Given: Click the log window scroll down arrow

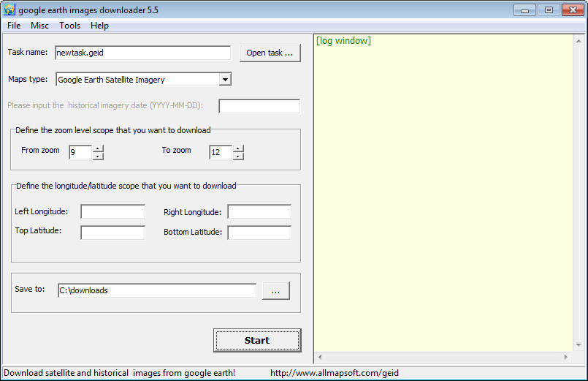Looking at the screenshot, I should 579,344.
